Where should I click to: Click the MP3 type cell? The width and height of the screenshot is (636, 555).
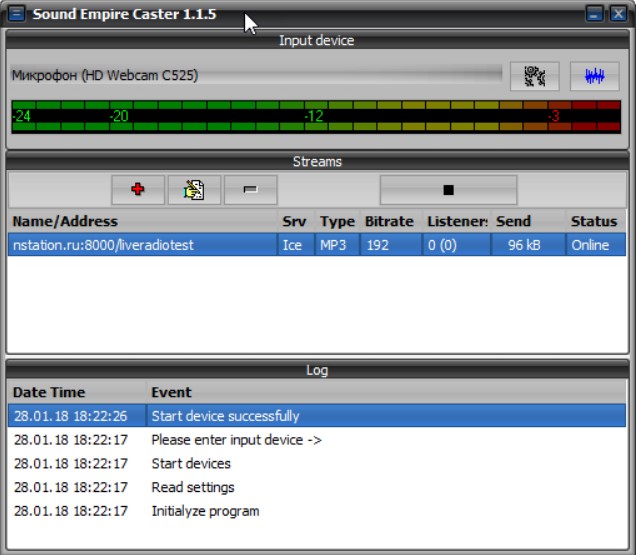click(337, 245)
